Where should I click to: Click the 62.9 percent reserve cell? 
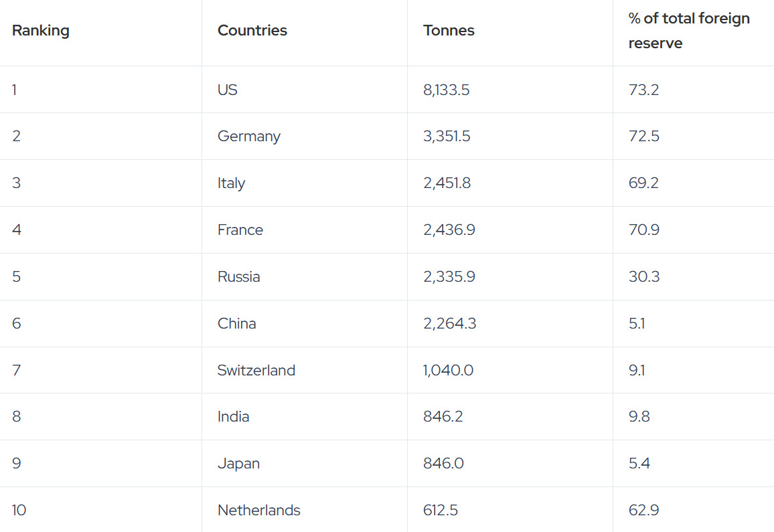644,511
